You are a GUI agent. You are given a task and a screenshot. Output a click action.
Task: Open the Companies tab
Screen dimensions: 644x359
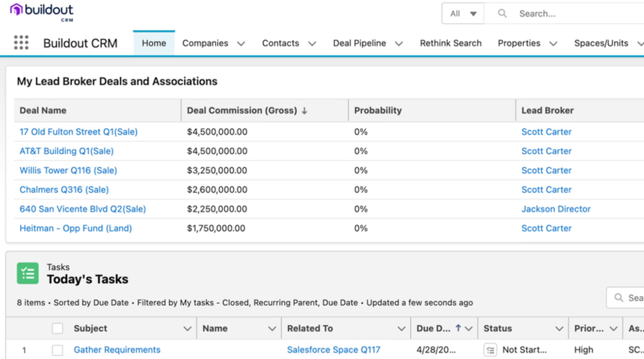pos(205,43)
